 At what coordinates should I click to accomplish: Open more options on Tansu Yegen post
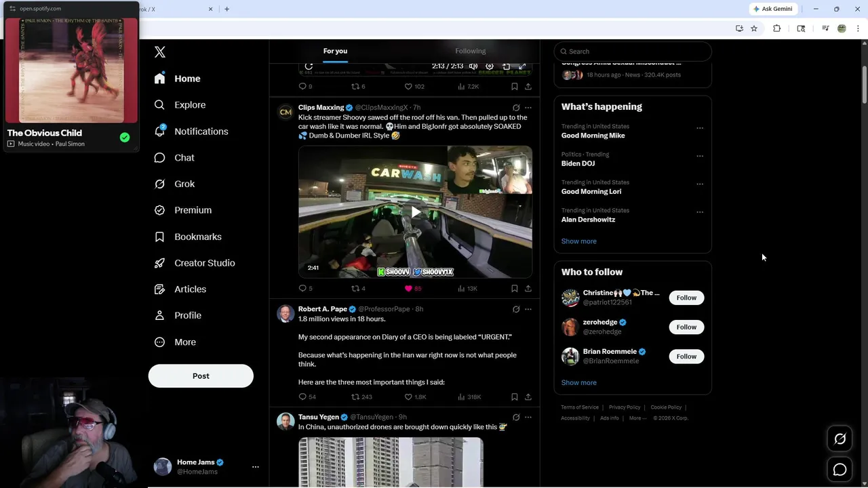tap(528, 417)
